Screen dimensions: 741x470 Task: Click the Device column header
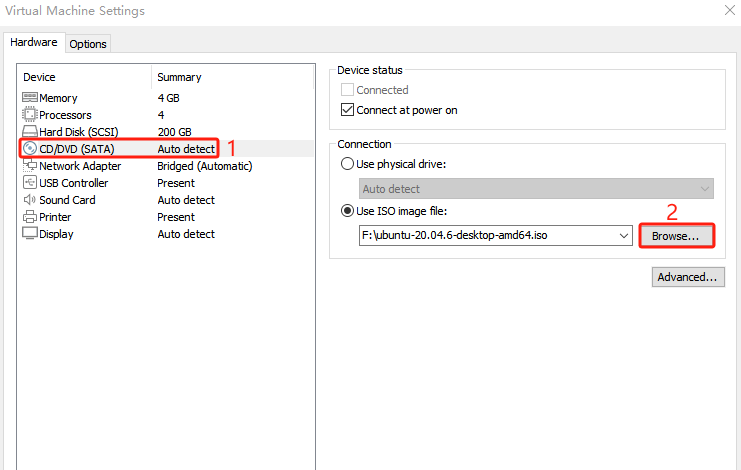point(39,77)
